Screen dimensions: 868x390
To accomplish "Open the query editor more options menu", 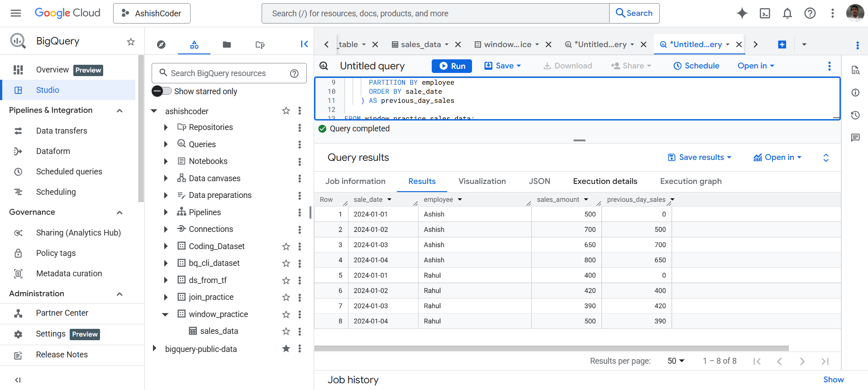I will (830, 66).
